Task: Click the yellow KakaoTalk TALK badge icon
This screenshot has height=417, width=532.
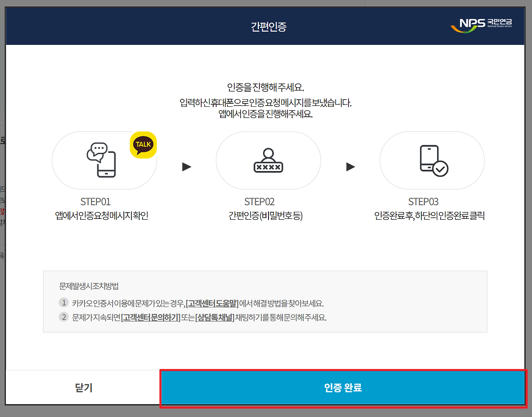Action: pos(143,145)
